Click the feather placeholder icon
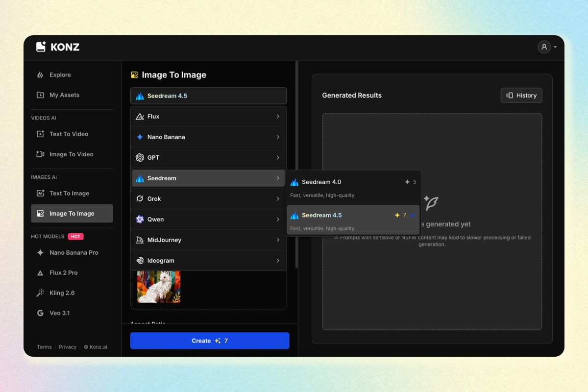The image size is (588, 392). [x=431, y=203]
